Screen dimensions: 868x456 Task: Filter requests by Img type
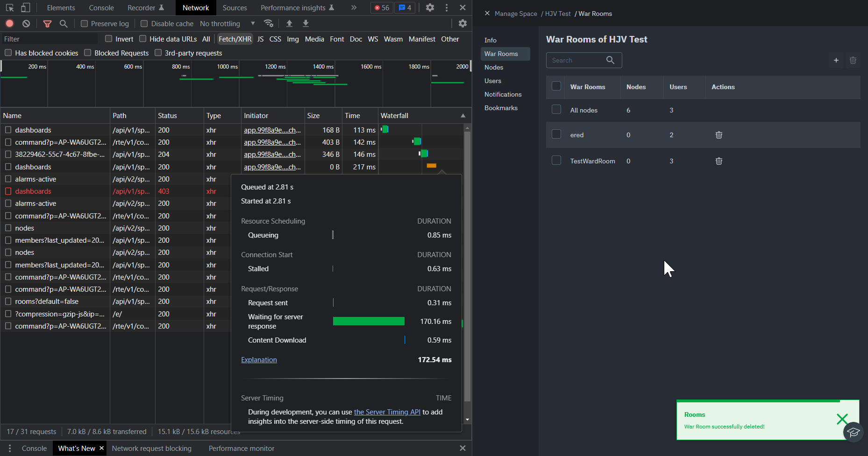(293, 39)
